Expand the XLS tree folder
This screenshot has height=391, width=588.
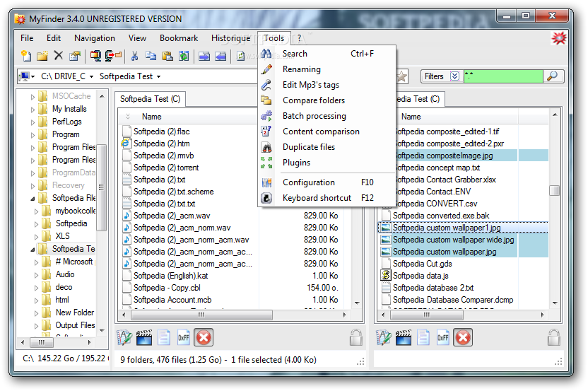36,237
